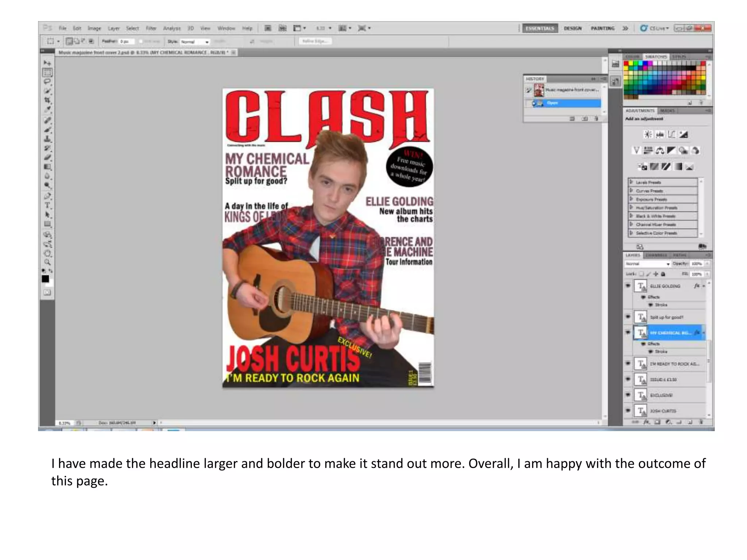Switch to the Essentials workspace
This screenshot has width=747, height=560.
point(540,28)
